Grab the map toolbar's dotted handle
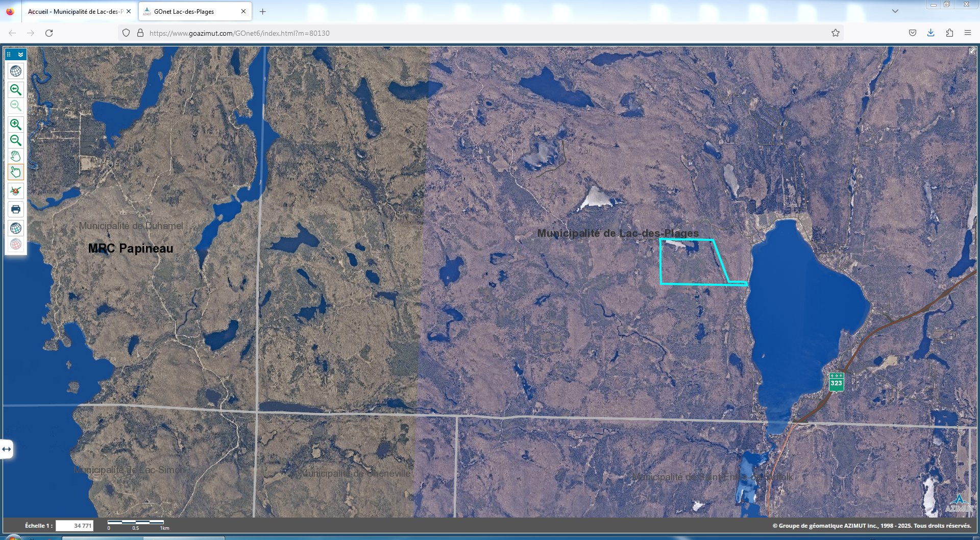 (x=9, y=54)
